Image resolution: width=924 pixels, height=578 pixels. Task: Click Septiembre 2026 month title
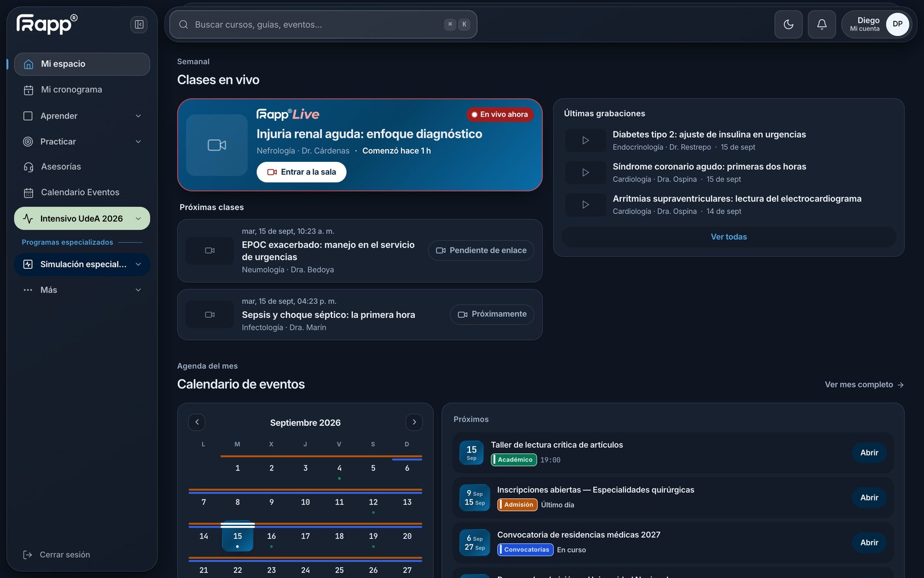(305, 423)
